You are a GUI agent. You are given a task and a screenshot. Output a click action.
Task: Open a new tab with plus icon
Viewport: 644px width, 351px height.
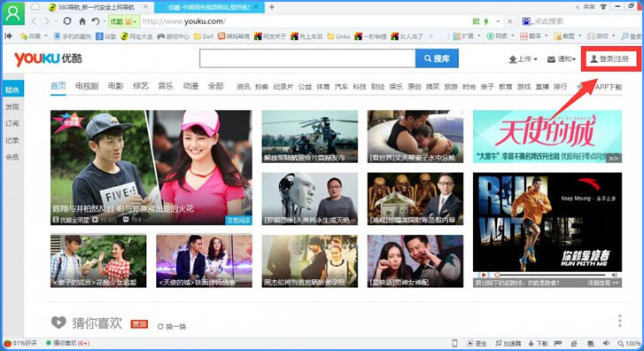(271, 7)
